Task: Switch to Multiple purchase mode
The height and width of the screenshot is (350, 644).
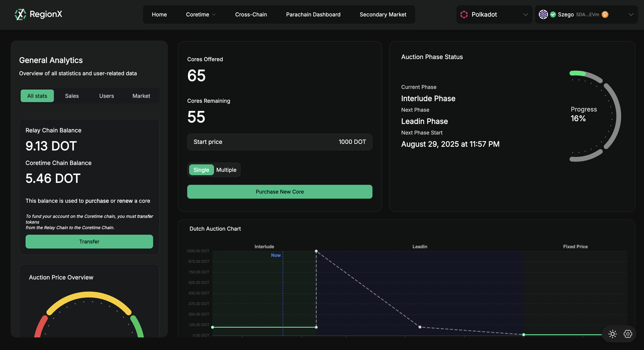Action: tap(226, 170)
